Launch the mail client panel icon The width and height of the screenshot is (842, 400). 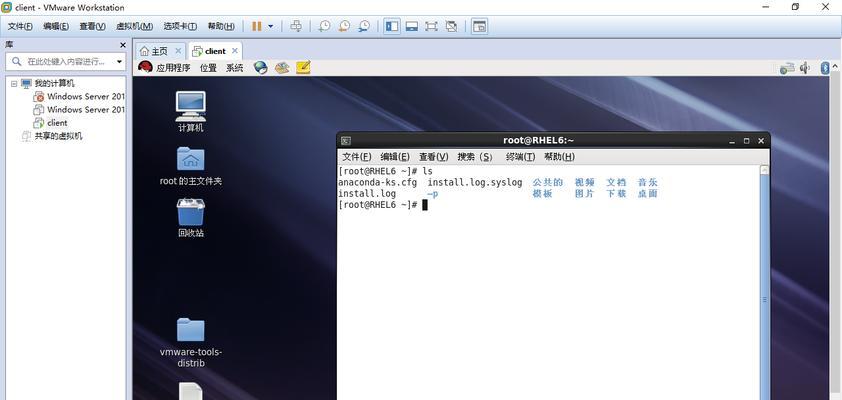coord(282,68)
